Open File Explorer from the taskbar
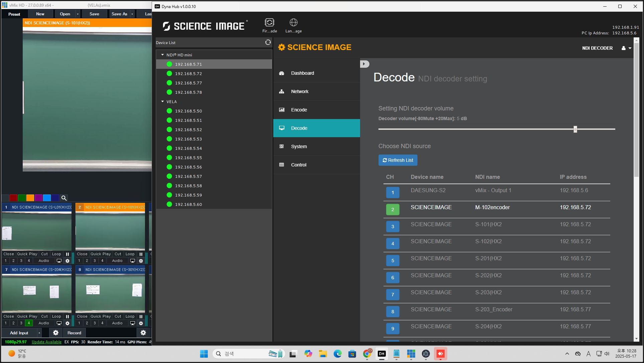Viewport: 644px width, 363px height. [x=323, y=354]
